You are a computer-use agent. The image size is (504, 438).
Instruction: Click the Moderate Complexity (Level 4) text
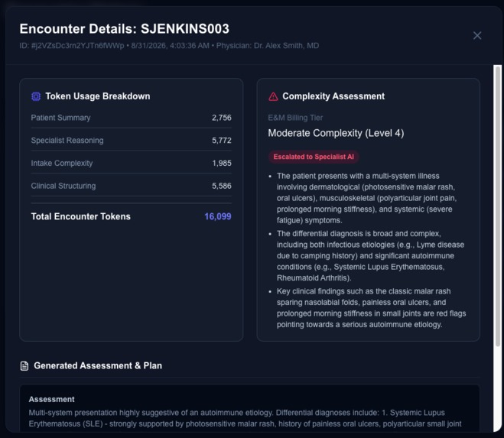pyautogui.click(x=336, y=133)
